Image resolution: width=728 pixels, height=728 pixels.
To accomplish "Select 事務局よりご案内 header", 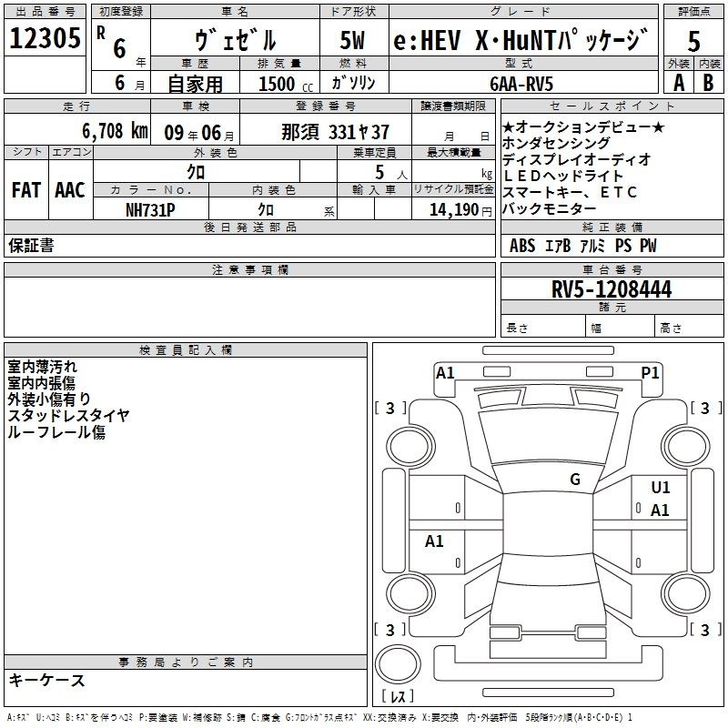I will (186, 662).
